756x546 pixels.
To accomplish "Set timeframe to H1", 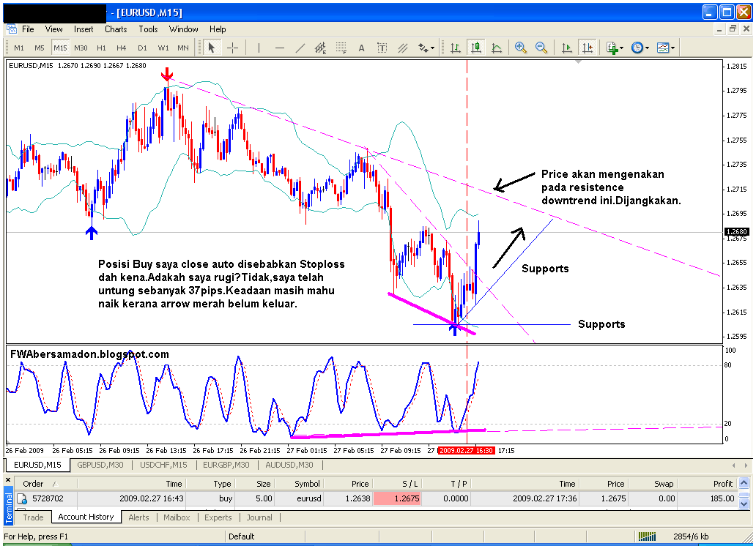I will (101, 48).
